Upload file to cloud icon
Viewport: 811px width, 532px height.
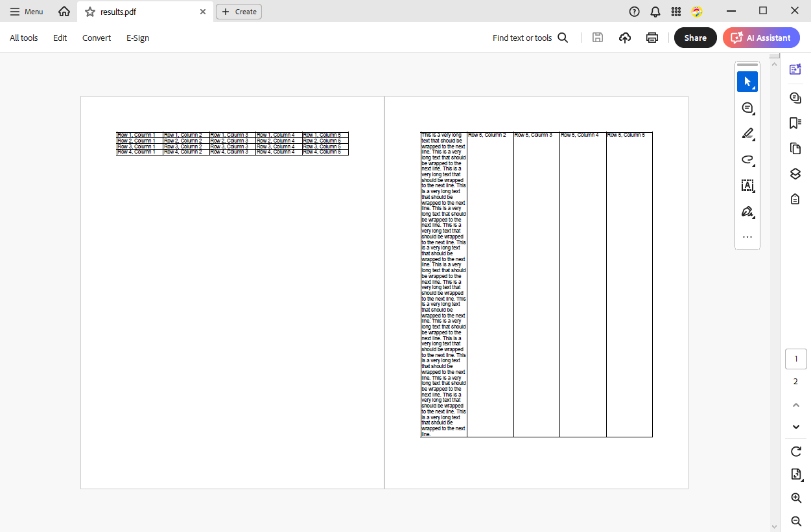[625, 38]
